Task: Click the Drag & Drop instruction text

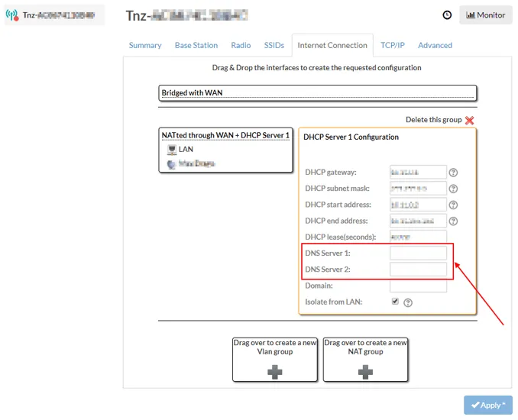Action: (316, 68)
